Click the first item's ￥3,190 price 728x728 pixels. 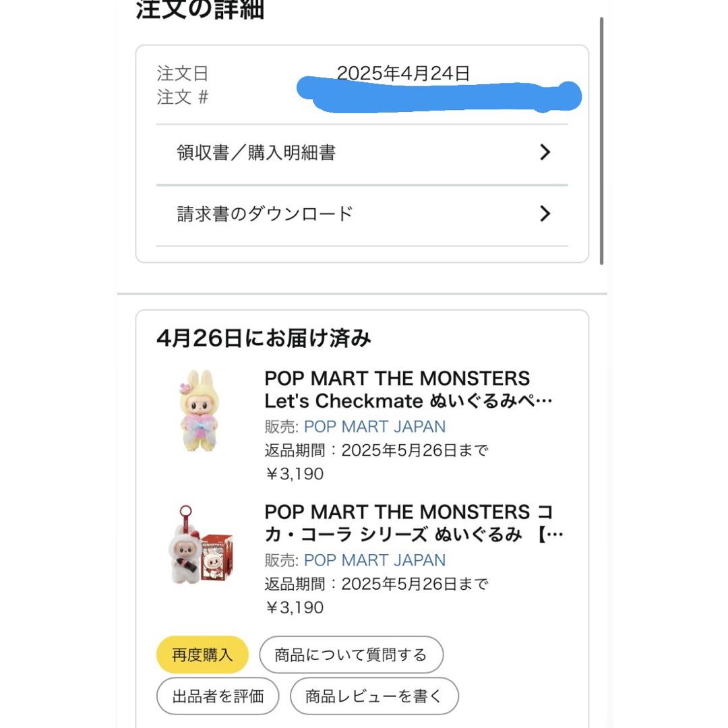click(x=295, y=474)
